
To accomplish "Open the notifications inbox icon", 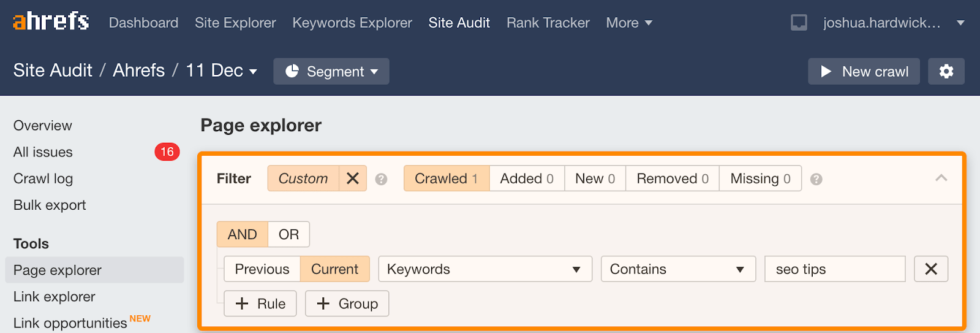I will coord(799,23).
